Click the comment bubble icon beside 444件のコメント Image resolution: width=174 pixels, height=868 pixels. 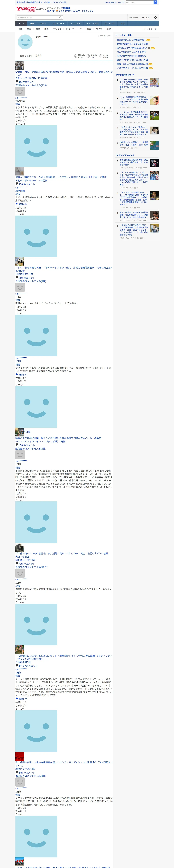tap(17, 82)
